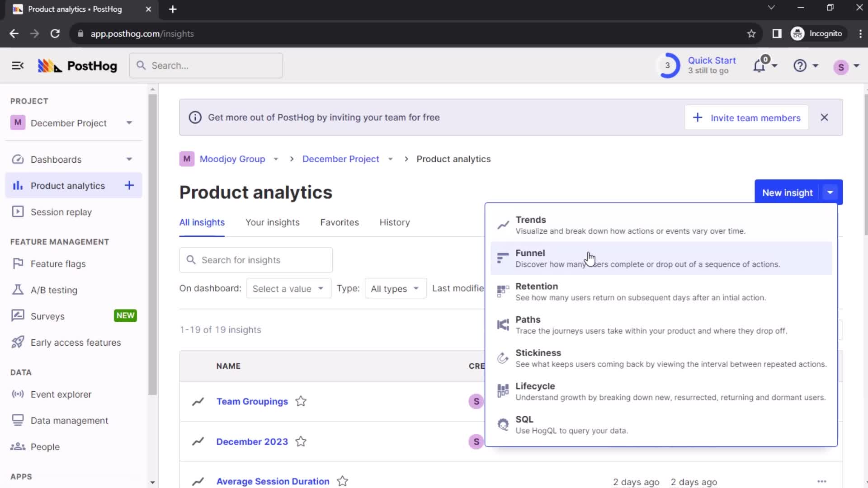This screenshot has height=488, width=868.
Task: Toggle the New insight dropdown arrow
Action: coord(830,192)
